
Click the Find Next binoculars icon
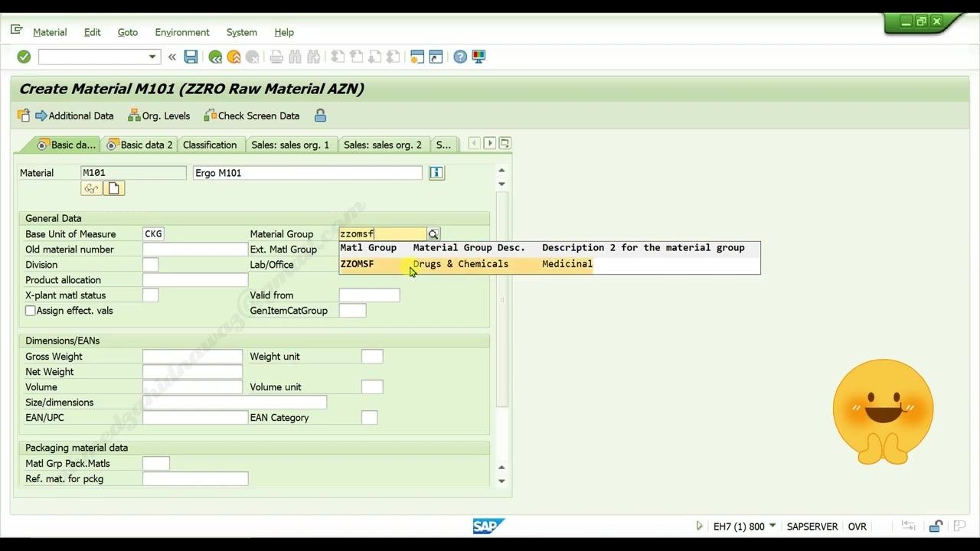313,57
